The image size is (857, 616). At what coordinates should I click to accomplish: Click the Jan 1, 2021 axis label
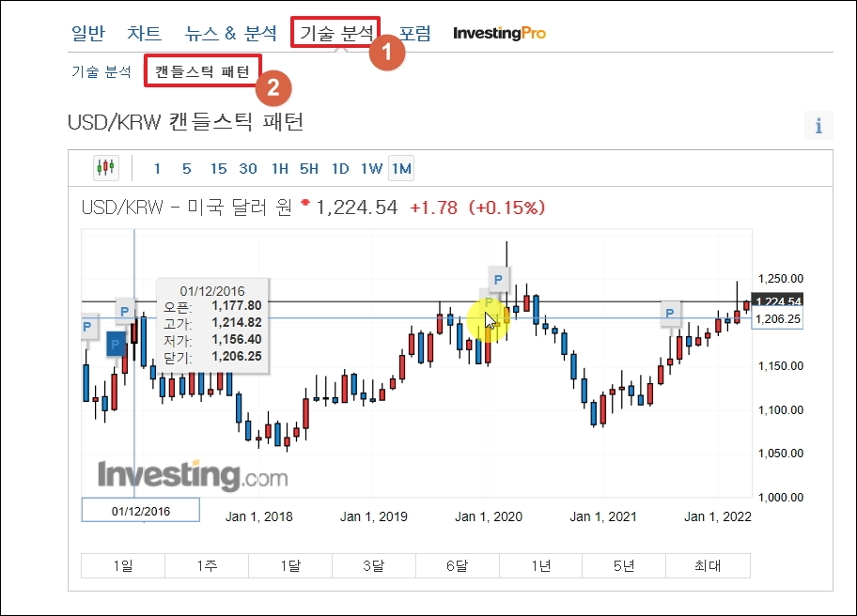603,516
